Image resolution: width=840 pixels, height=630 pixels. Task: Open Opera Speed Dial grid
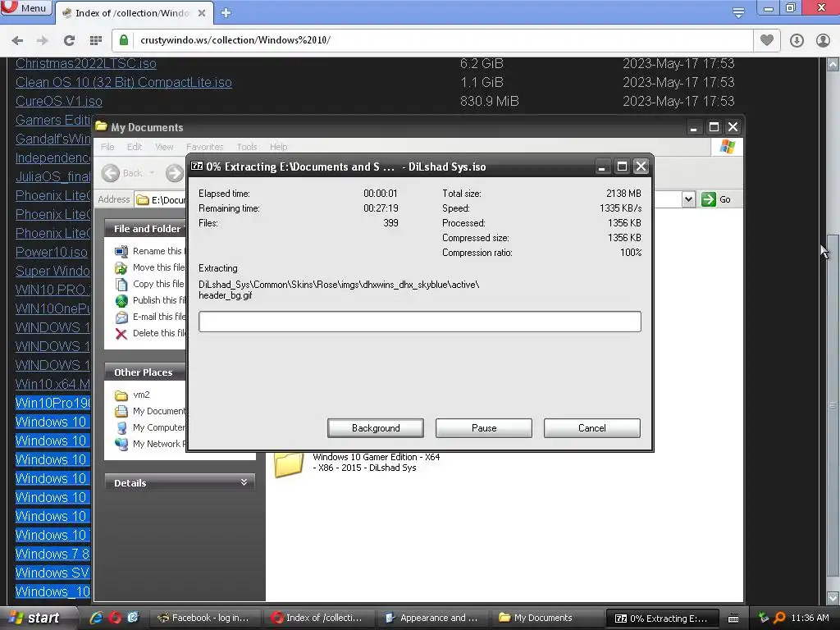(x=96, y=40)
